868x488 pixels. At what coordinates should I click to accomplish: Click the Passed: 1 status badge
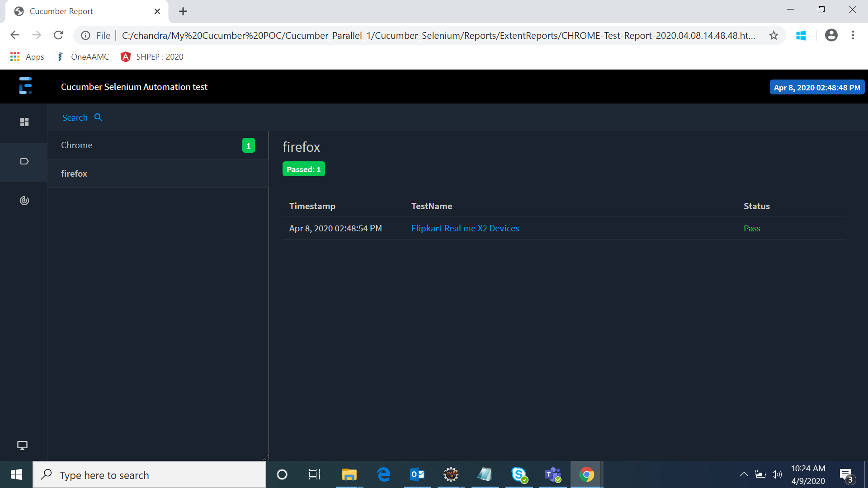pyautogui.click(x=303, y=169)
